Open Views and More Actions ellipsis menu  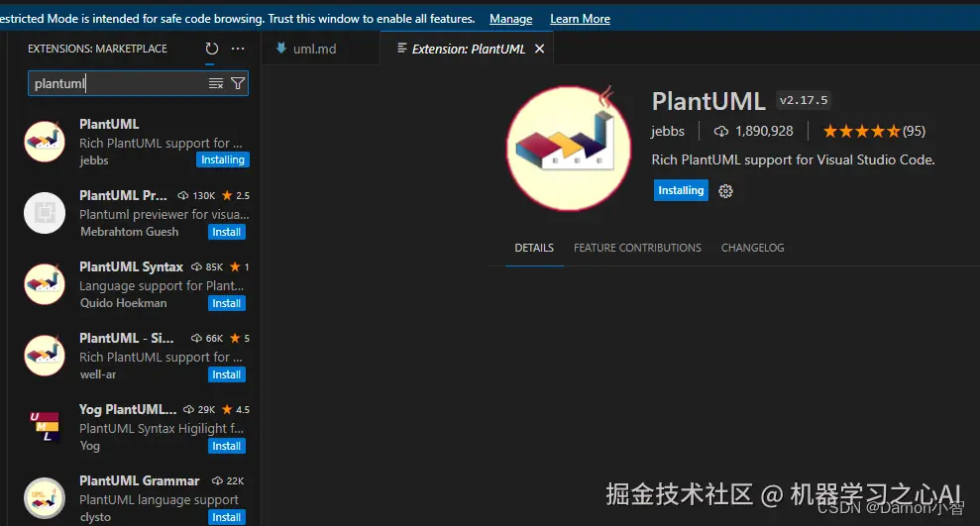[x=238, y=49]
